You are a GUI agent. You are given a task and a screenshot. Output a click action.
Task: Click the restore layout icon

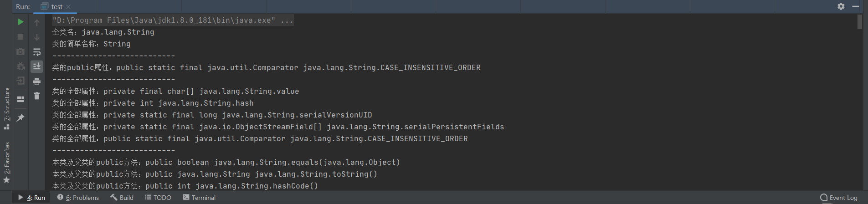tap(21, 99)
